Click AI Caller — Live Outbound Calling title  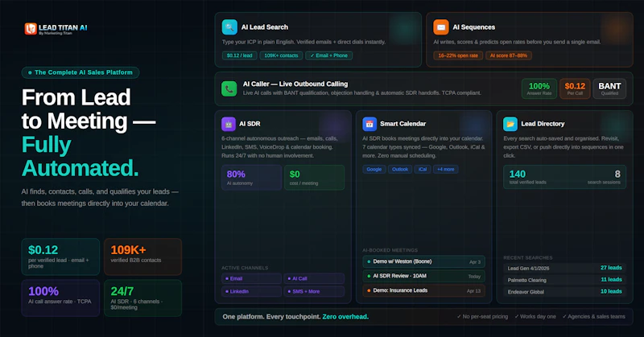coord(295,84)
